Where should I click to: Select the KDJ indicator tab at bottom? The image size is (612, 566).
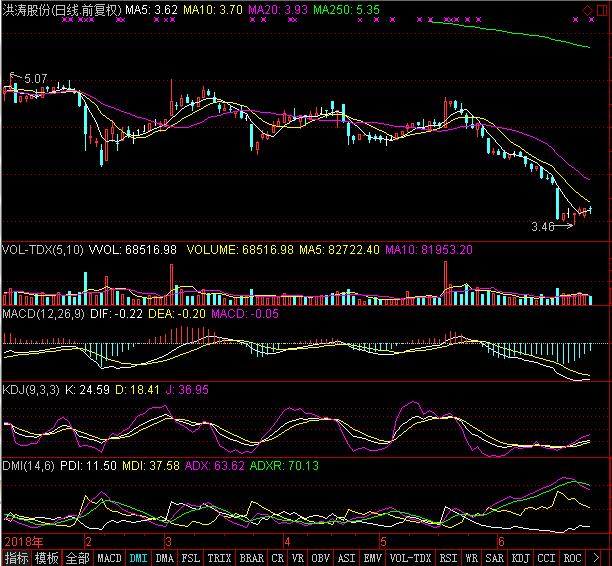(x=520, y=558)
